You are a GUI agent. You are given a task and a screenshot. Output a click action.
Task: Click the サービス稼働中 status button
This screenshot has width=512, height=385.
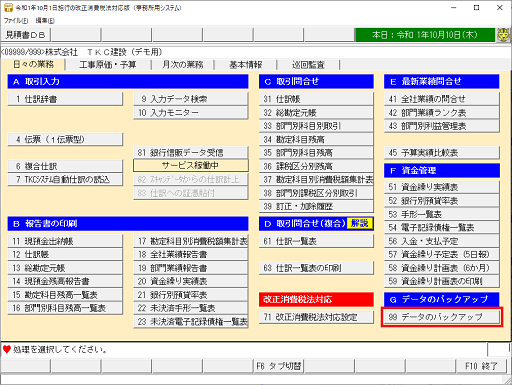pos(191,165)
